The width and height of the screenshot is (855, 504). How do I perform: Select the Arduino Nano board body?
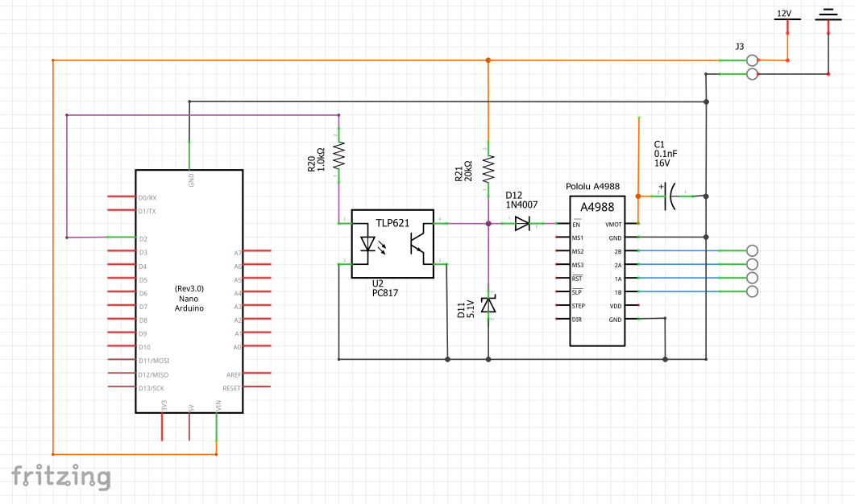tap(189, 291)
